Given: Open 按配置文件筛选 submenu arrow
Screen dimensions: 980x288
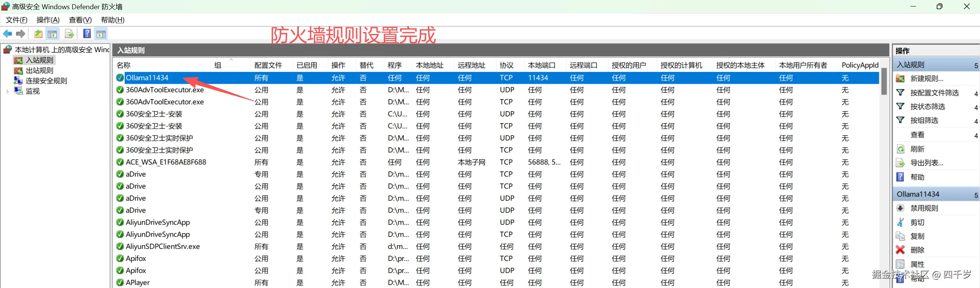Looking at the screenshot, I should tap(976, 93).
